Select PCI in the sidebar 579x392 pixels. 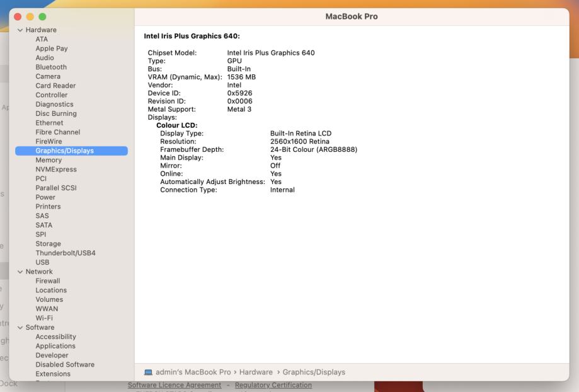tap(41, 178)
